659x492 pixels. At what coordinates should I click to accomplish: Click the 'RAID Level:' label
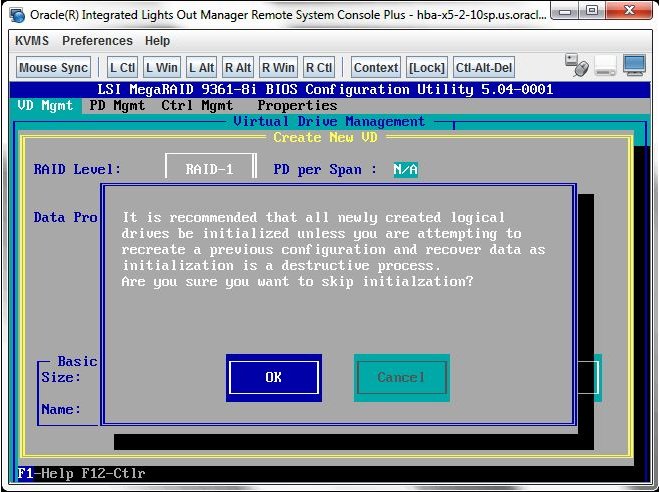pyautogui.click(x=77, y=169)
